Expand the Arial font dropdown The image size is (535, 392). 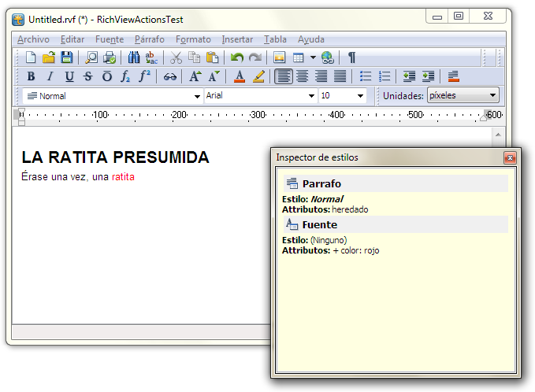(x=311, y=96)
